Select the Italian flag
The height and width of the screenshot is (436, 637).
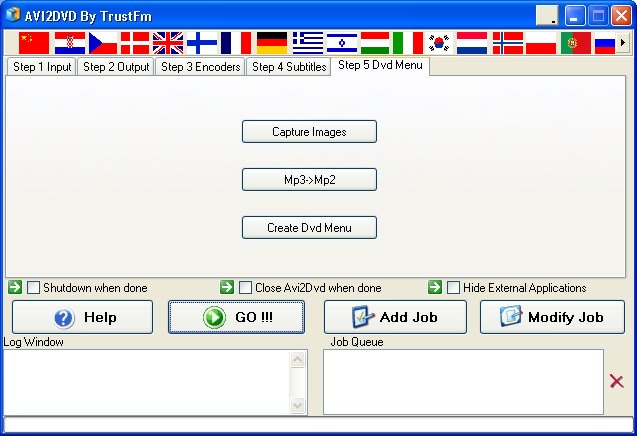pos(408,43)
